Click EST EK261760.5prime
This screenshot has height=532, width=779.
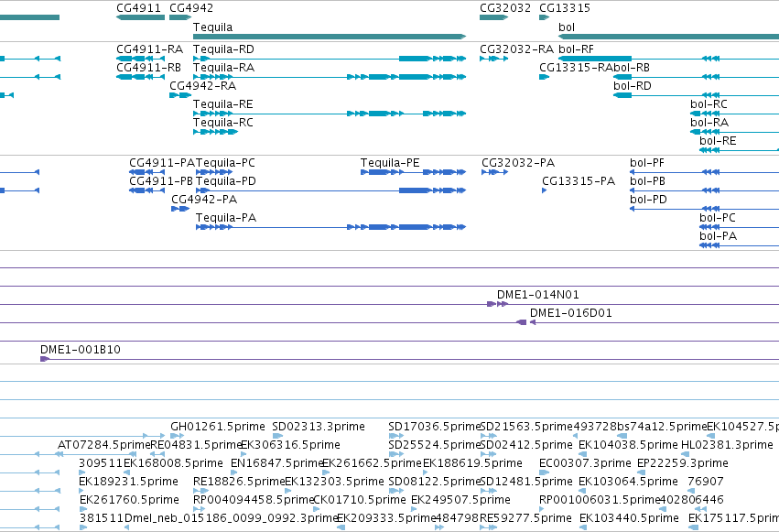tap(129, 500)
